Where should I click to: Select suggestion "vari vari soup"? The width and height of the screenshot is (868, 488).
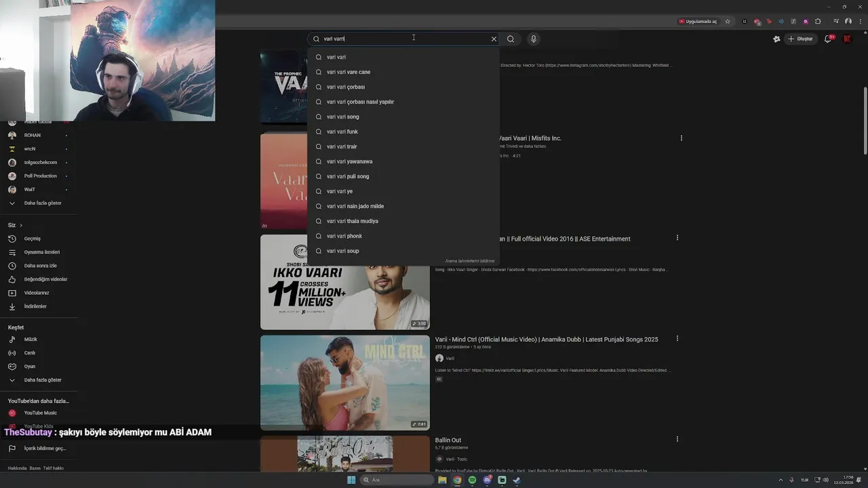coord(403,251)
